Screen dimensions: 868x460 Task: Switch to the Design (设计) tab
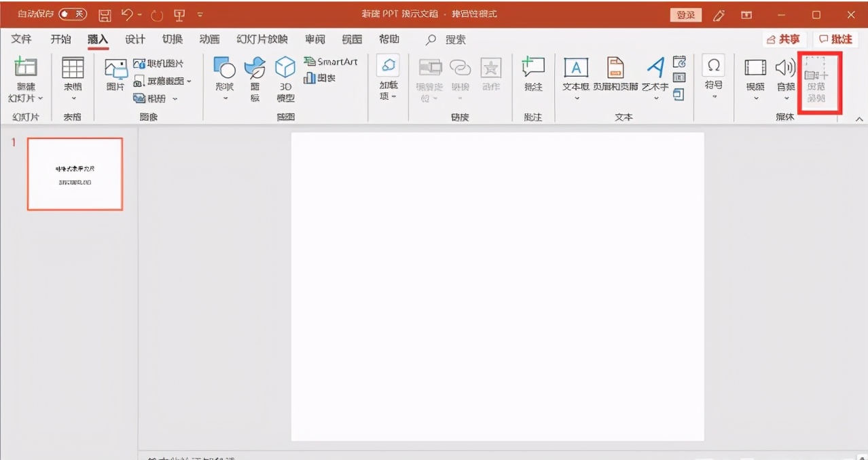[134, 39]
